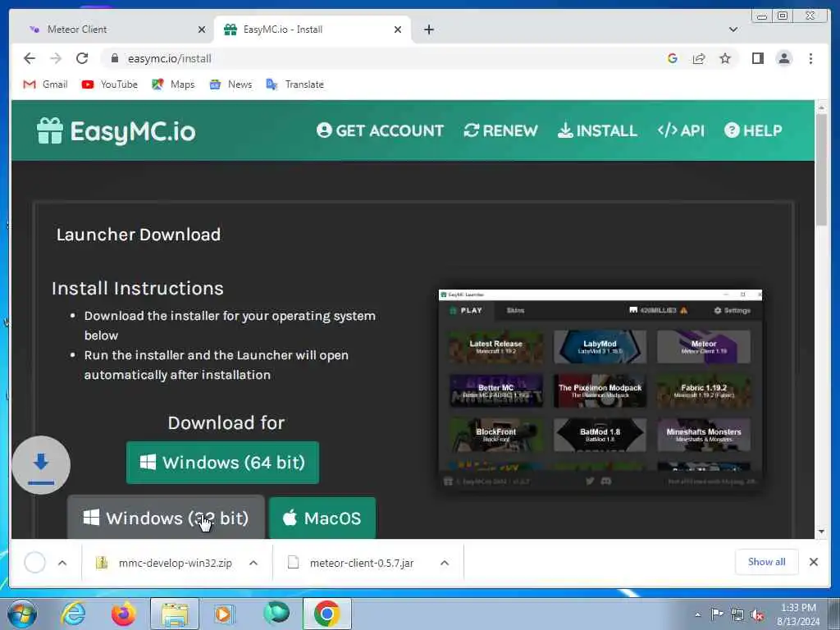The height and width of the screenshot is (630, 840).
Task: Click the padlock site info icon
Action: click(x=114, y=58)
